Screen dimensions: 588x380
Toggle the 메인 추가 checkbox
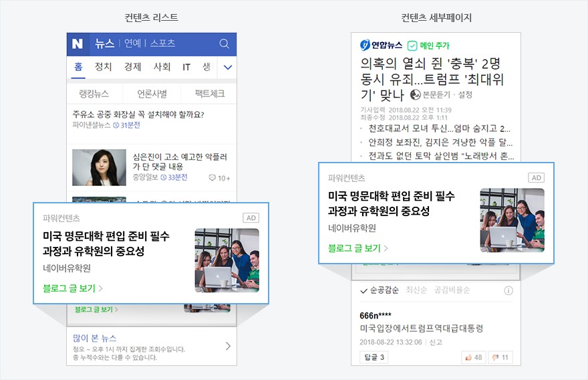412,45
